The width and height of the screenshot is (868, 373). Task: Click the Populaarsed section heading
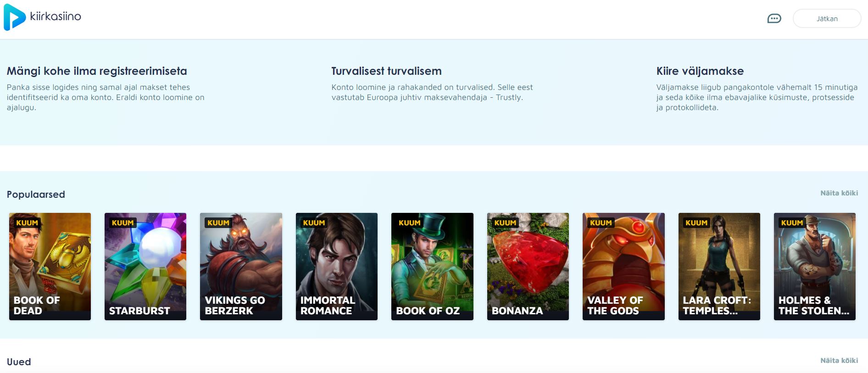36,195
